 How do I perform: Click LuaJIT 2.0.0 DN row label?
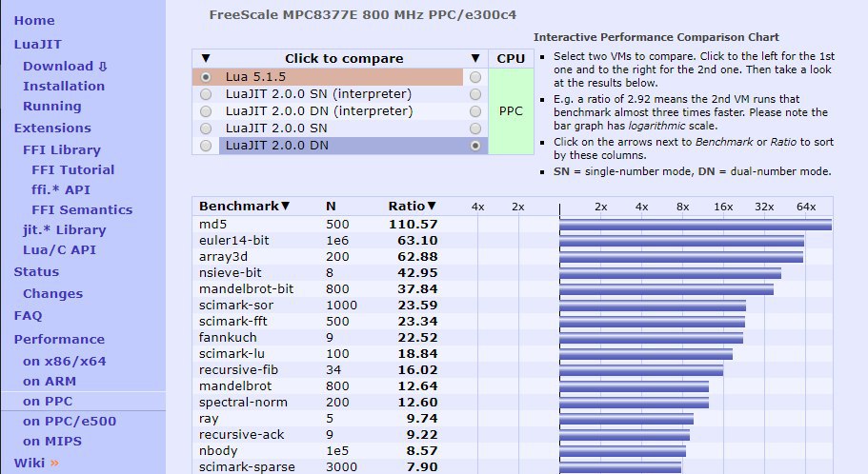276,146
